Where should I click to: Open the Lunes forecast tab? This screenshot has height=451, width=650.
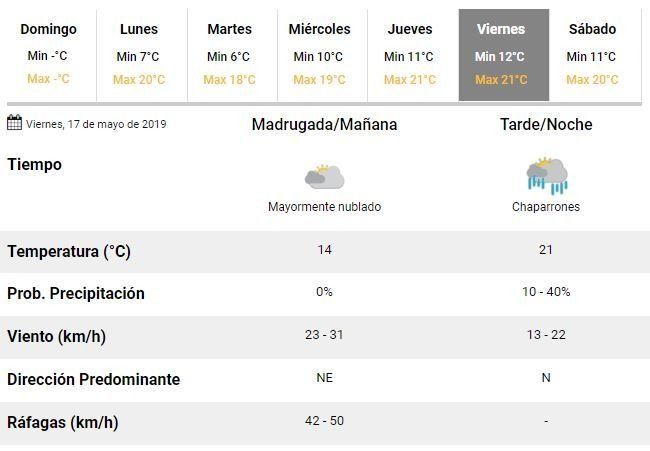[138, 55]
